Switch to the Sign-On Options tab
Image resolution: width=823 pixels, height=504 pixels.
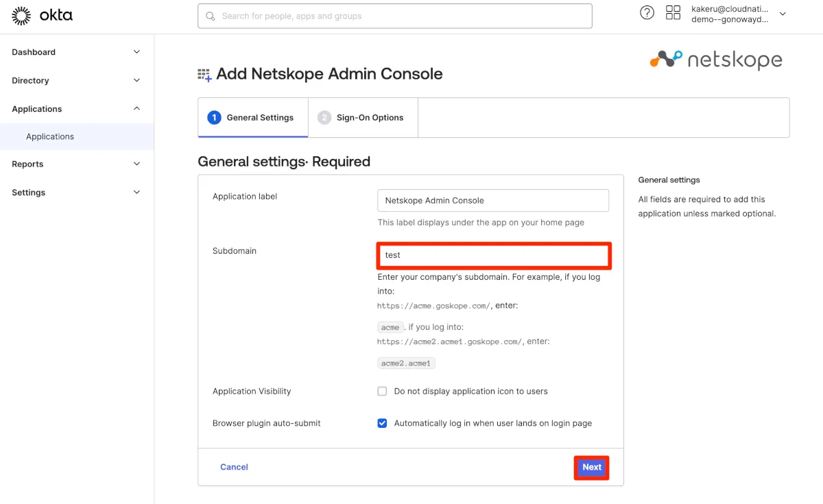(363, 117)
